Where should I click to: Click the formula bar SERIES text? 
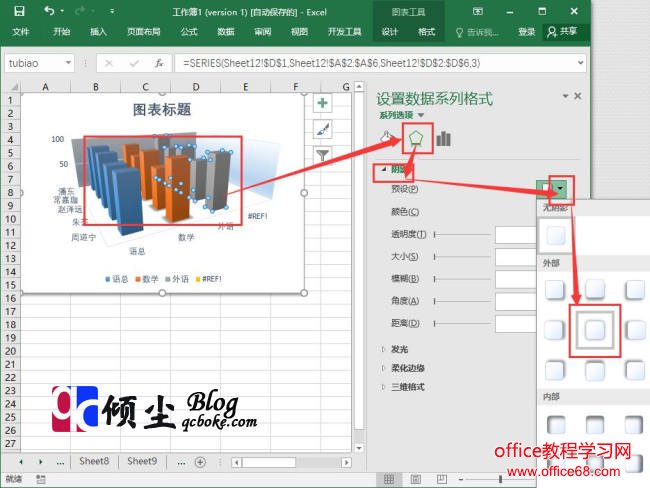pos(332,63)
